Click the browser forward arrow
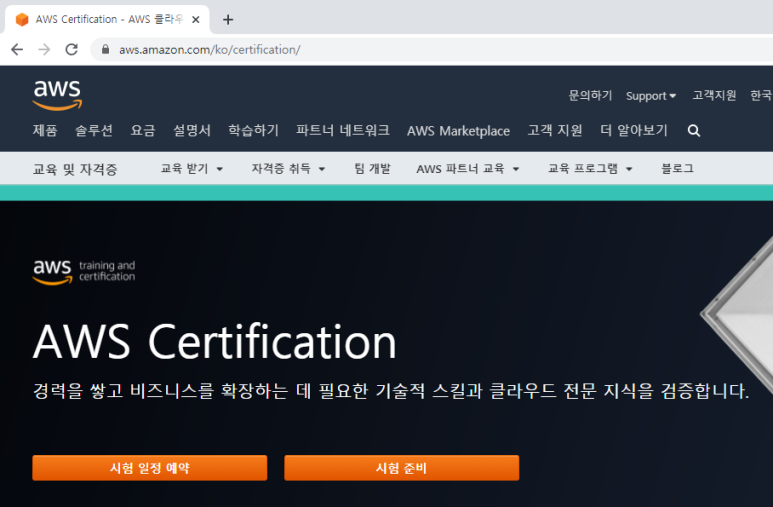The width and height of the screenshot is (773, 507). click(44, 49)
